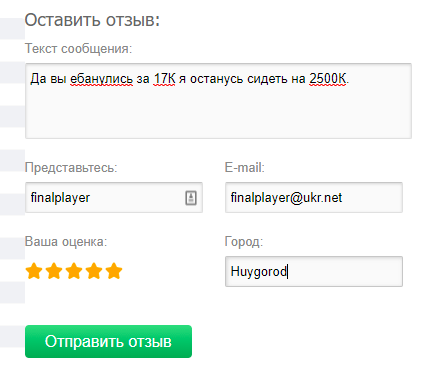Click the Представьтесь label

(x=71, y=167)
